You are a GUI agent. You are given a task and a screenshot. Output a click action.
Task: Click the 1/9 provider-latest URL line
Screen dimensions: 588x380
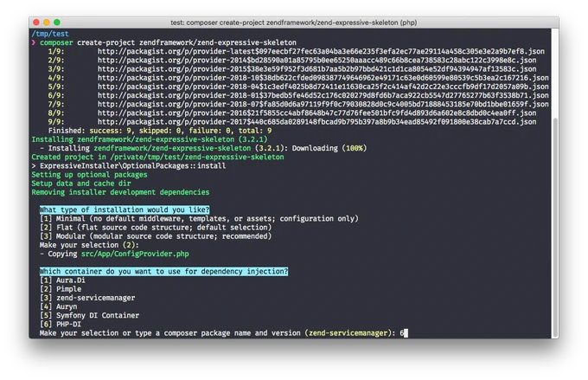tap(297, 51)
